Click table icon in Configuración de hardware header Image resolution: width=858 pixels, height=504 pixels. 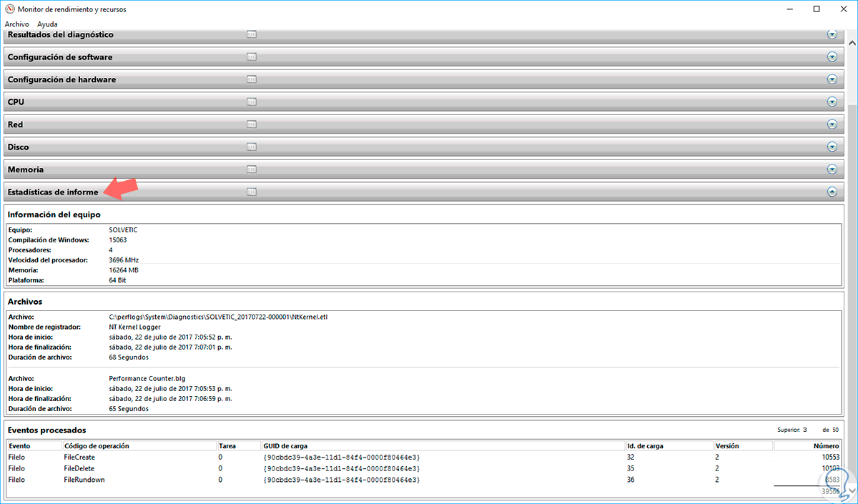pyautogui.click(x=251, y=79)
